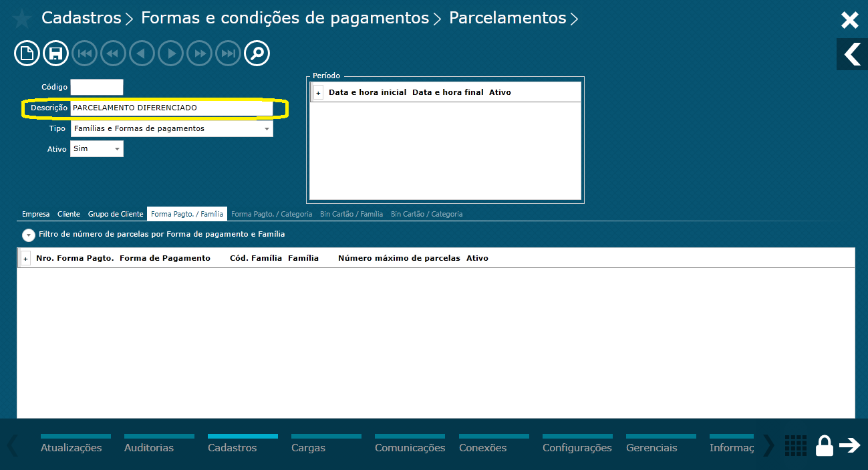Switch to the Cliente tab

pyautogui.click(x=69, y=214)
